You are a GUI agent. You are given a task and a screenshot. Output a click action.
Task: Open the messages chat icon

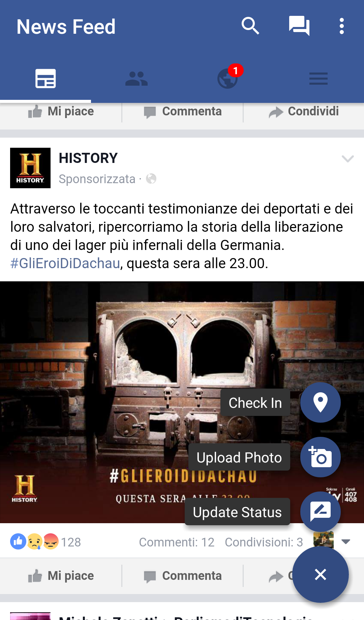pyautogui.click(x=299, y=26)
